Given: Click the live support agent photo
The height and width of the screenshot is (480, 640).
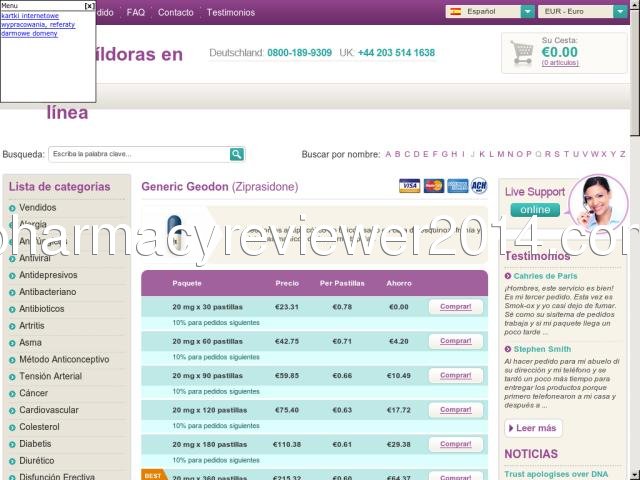Looking at the screenshot, I should coord(598,202).
